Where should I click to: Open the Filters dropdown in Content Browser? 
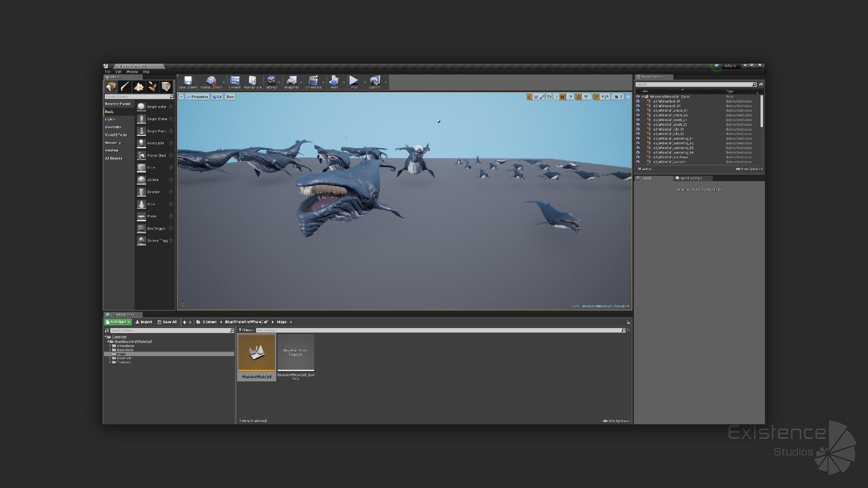click(x=246, y=330)
